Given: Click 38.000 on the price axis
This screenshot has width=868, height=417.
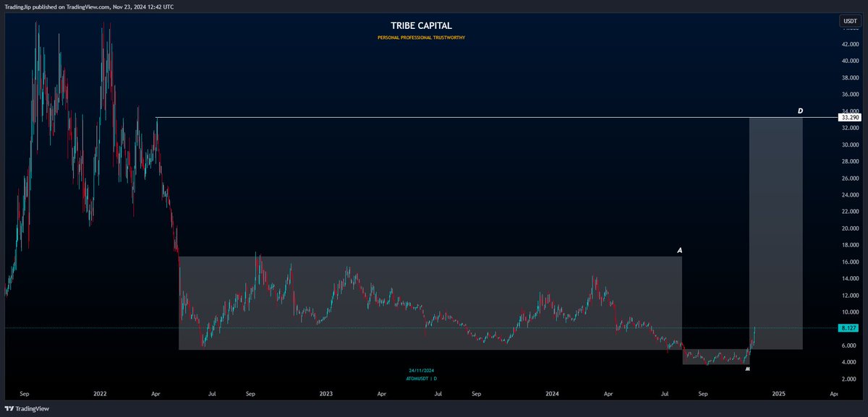Looking at the screenshot, I should coord(848,77).
